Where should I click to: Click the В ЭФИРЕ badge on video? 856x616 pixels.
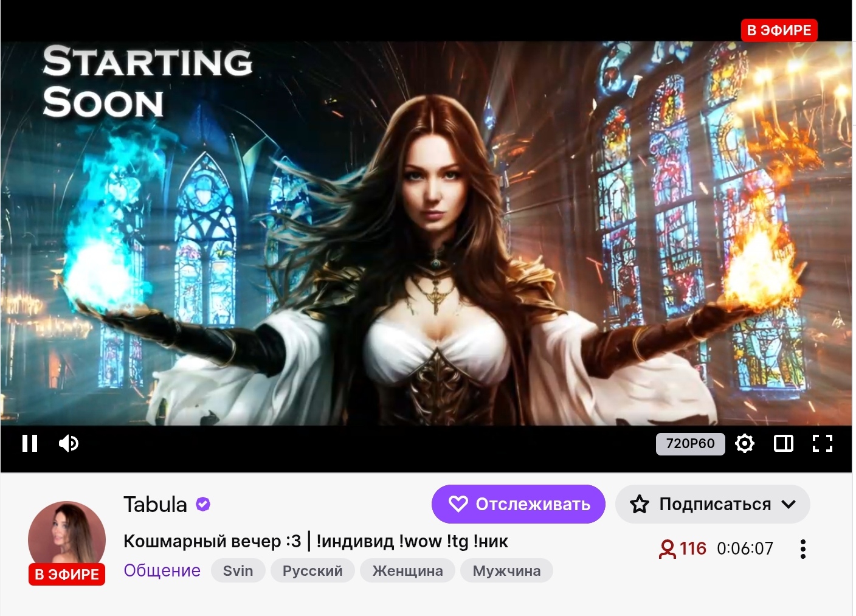point(779,30)
